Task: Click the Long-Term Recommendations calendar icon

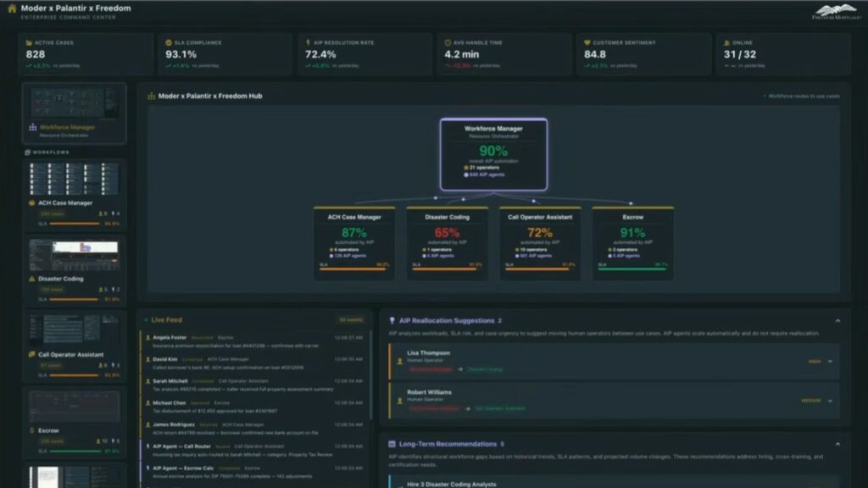Action: click(392, 444)
